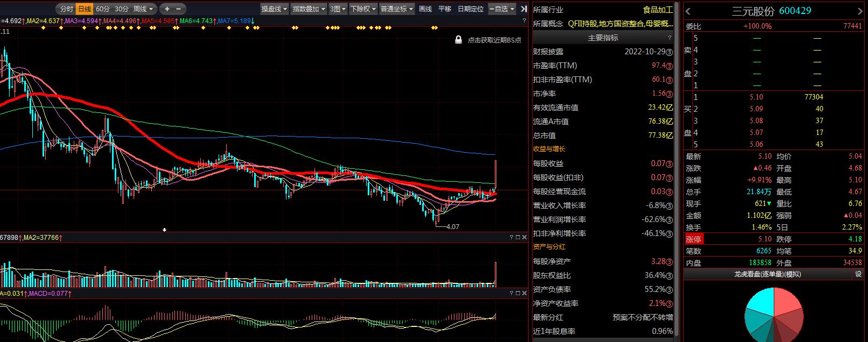Viewport: 868px width, 342px height.
Task: Open the 操盘线 indicator dropdown
Action: click(275, 9)
